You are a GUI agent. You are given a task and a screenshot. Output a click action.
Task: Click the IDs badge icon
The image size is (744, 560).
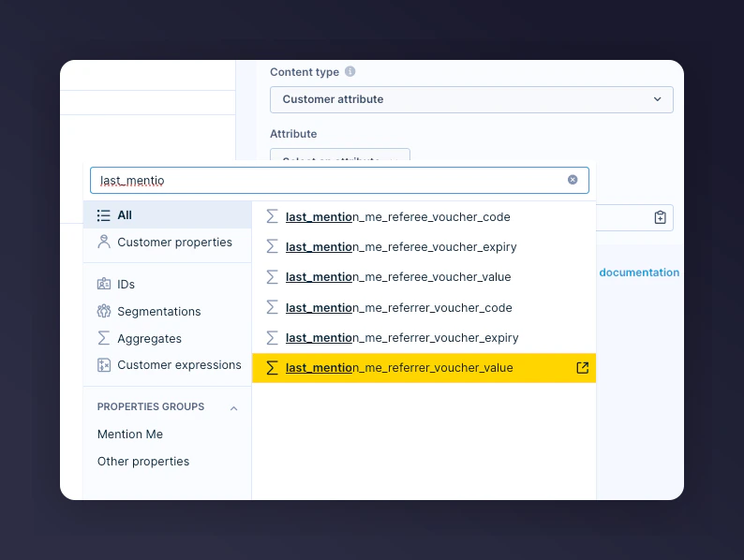click(x=104, y=284)
